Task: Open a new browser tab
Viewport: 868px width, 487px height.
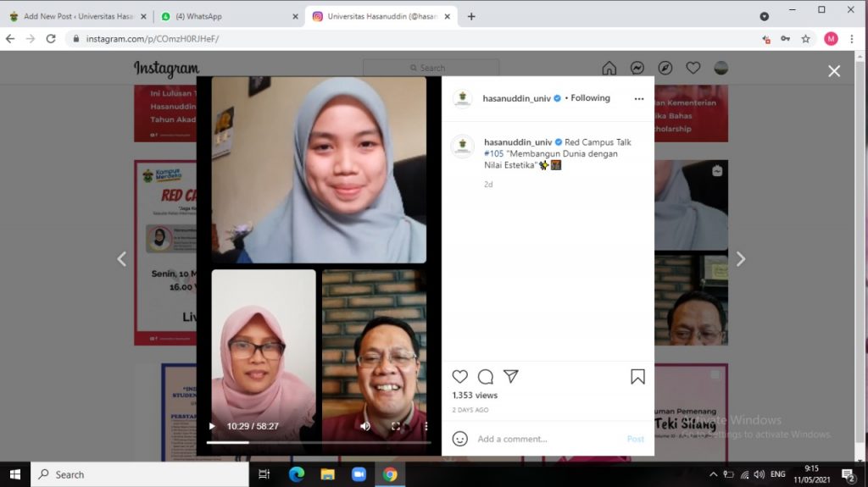Action: 471,17
